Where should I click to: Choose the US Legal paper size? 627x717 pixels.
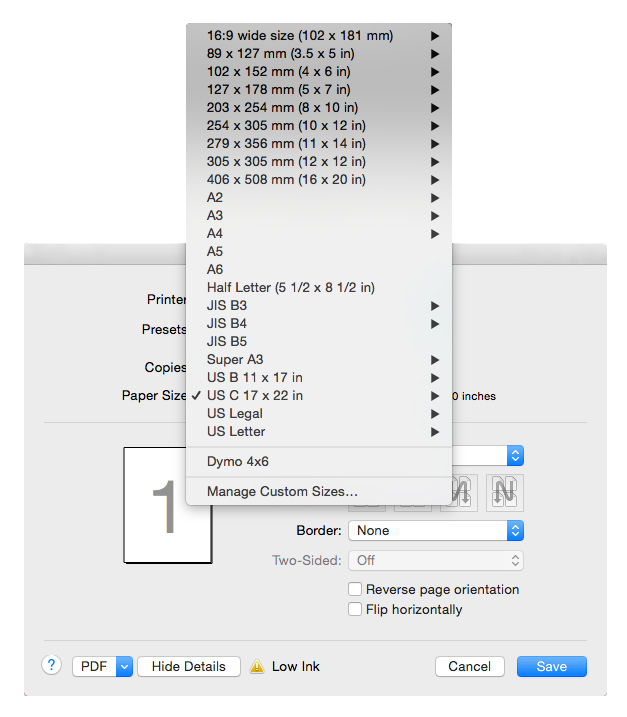(319, 413)
